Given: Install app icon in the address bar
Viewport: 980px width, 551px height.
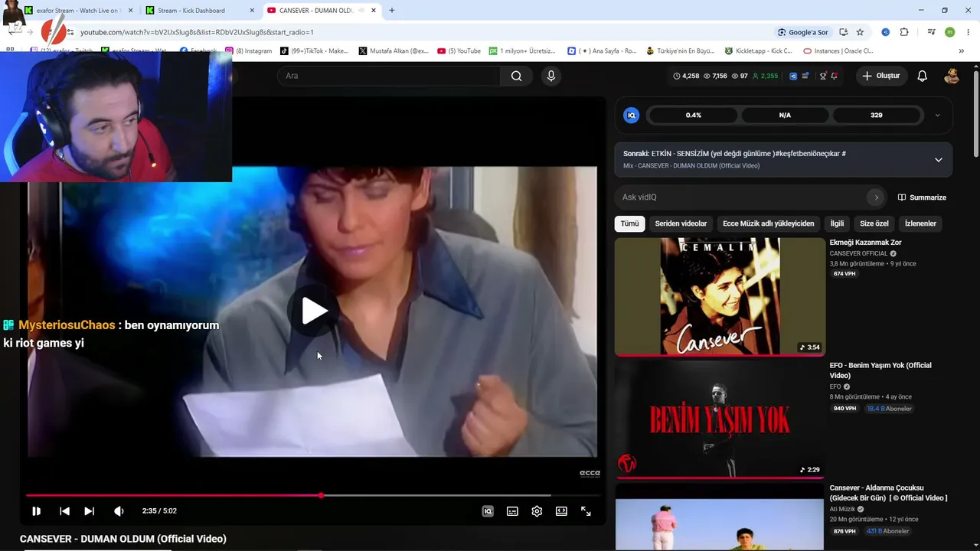Looking at the screenshot, I should pos(843,32).
